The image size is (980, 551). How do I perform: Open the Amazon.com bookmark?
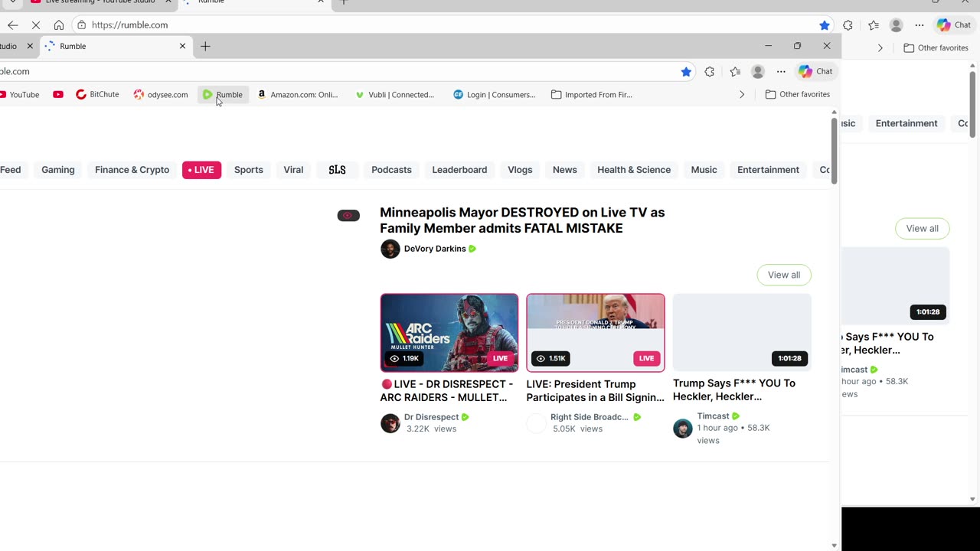coord(297,95)
